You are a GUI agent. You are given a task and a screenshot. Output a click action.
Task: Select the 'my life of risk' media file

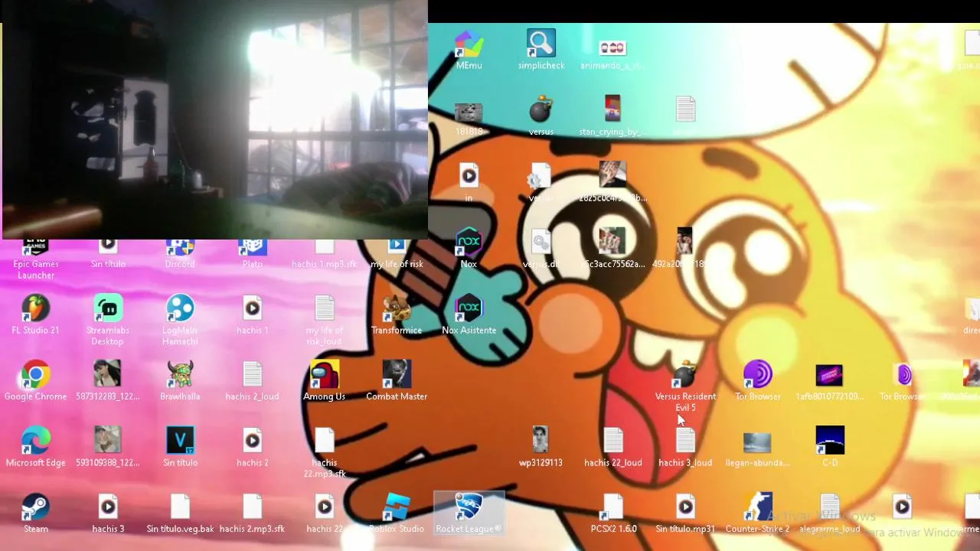397,255
